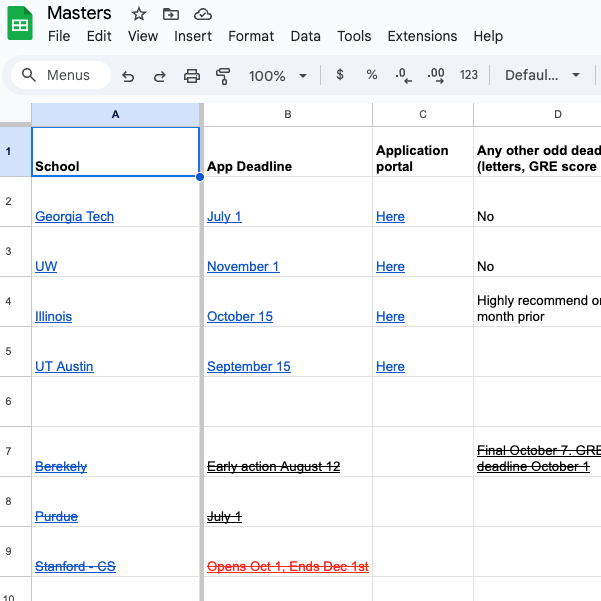Screen dimensions: 601x601
Task: Select the Opens Oct 1, Ends Dec 1st cell
Action: coord(288,552)
